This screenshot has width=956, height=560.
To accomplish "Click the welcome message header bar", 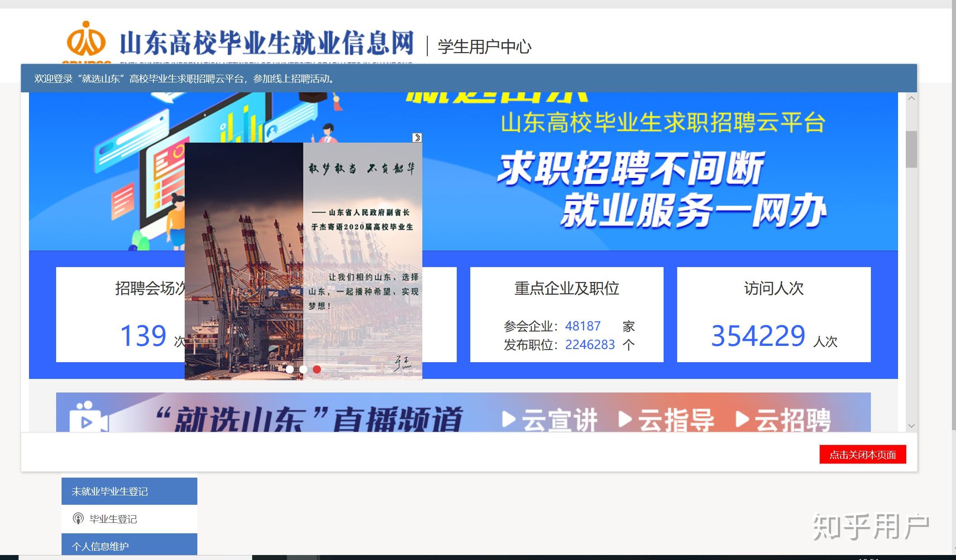I will pos(469,78).
